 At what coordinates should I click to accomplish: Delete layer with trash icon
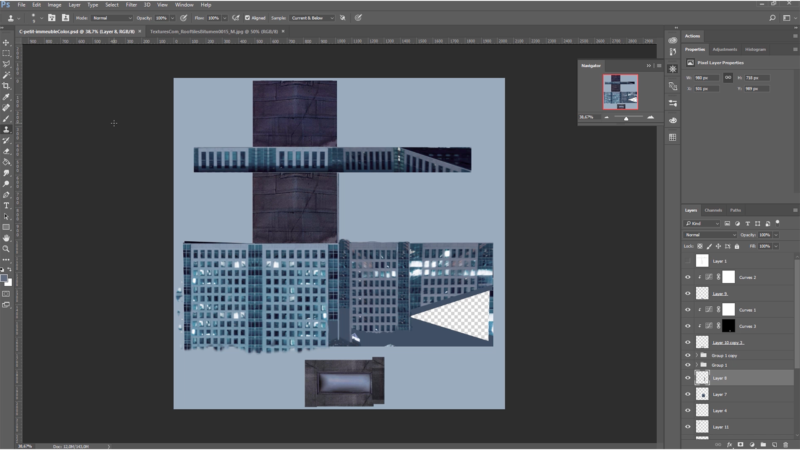786,445
